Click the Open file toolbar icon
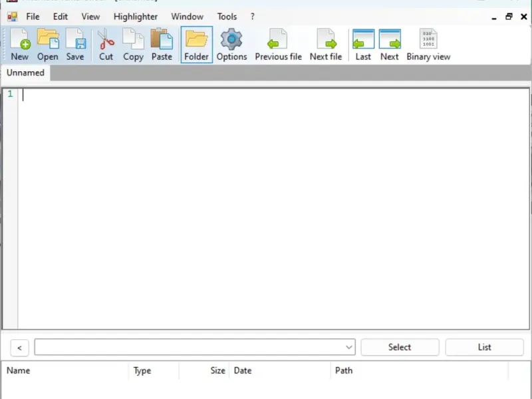 point(48,45)
